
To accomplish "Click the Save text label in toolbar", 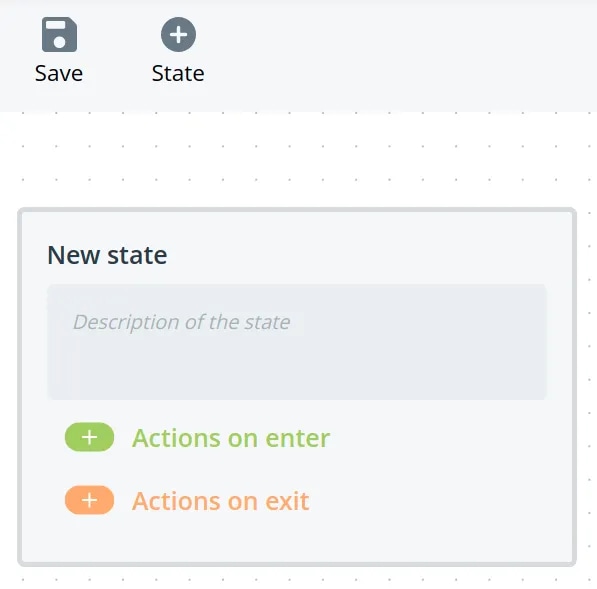I will [x=59, y=73].
